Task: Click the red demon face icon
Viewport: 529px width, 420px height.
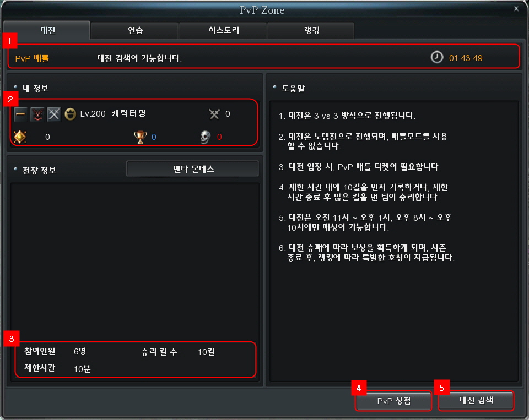Action: point(37,114)
